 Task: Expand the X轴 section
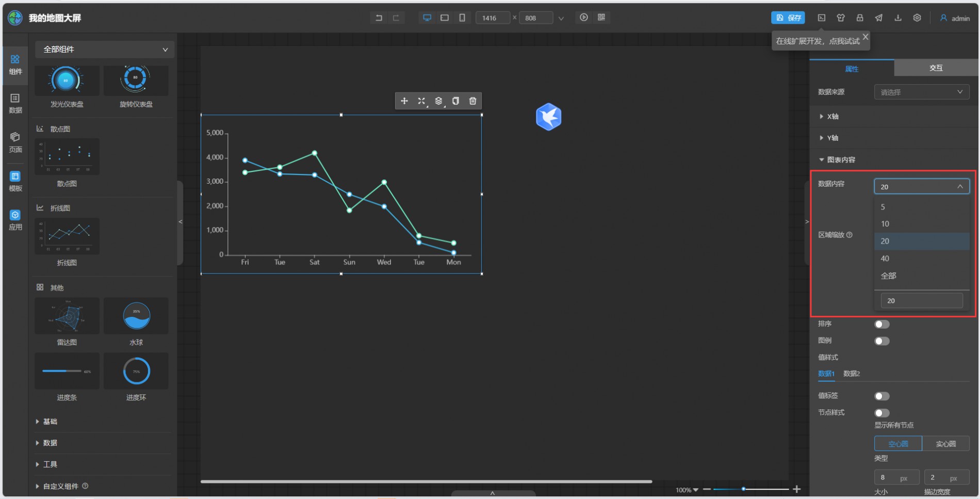[832, 117]
